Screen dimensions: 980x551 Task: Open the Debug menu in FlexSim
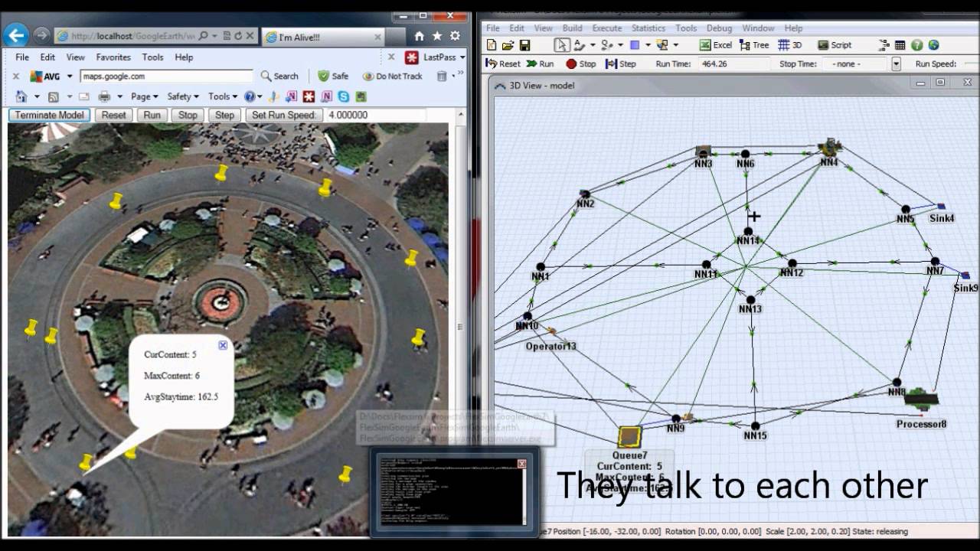pos(719,28)
